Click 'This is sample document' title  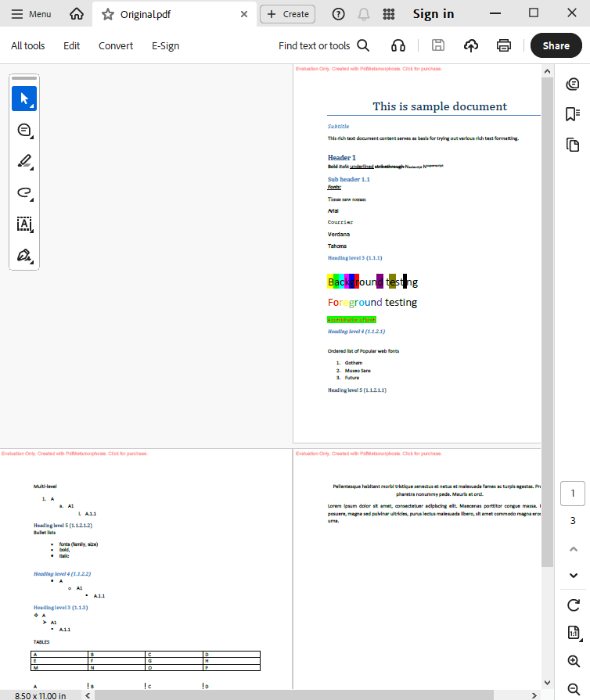440,106
